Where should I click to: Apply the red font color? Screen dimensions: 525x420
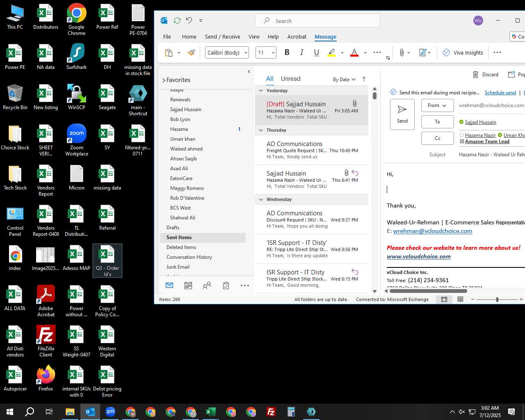point(355,52)
